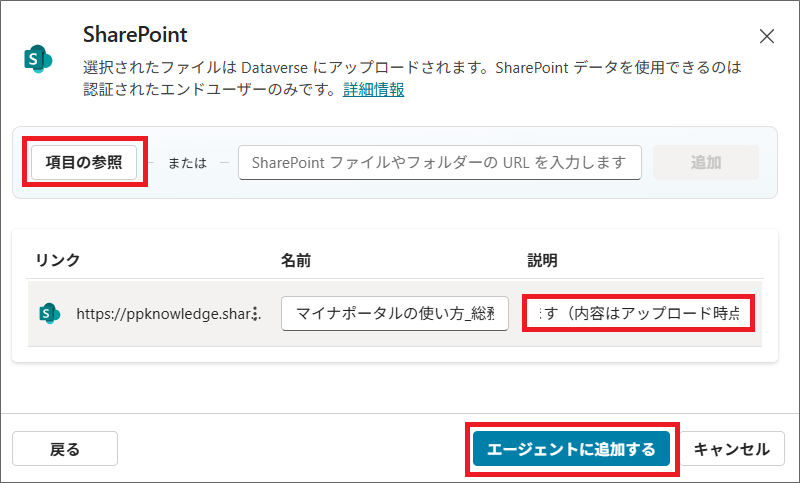
Task: Click the 追加 button
Action: point(705,162)
